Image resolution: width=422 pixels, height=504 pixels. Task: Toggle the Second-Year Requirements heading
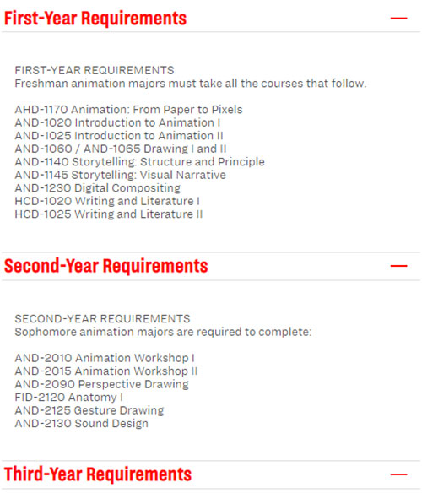[105, 266]
